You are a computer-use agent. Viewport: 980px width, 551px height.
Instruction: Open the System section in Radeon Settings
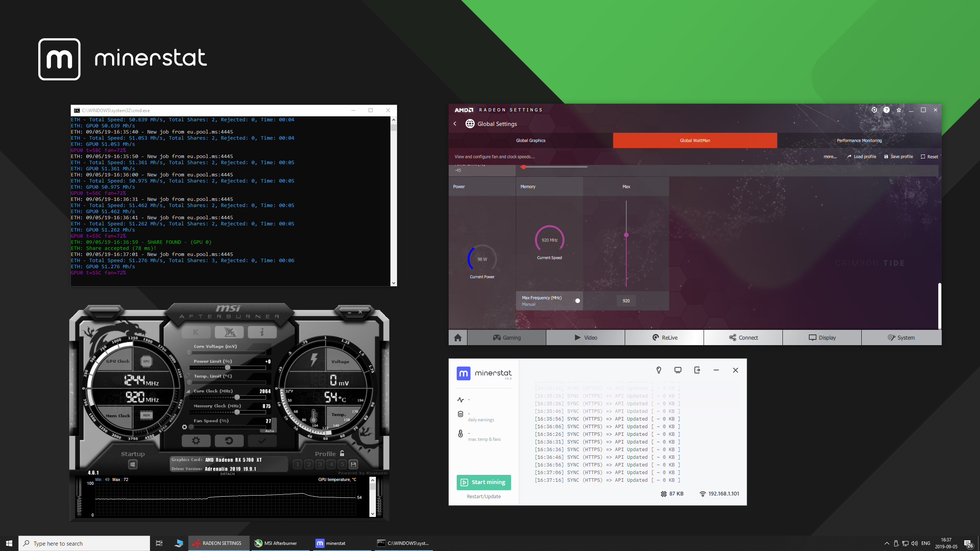[902, 337]
